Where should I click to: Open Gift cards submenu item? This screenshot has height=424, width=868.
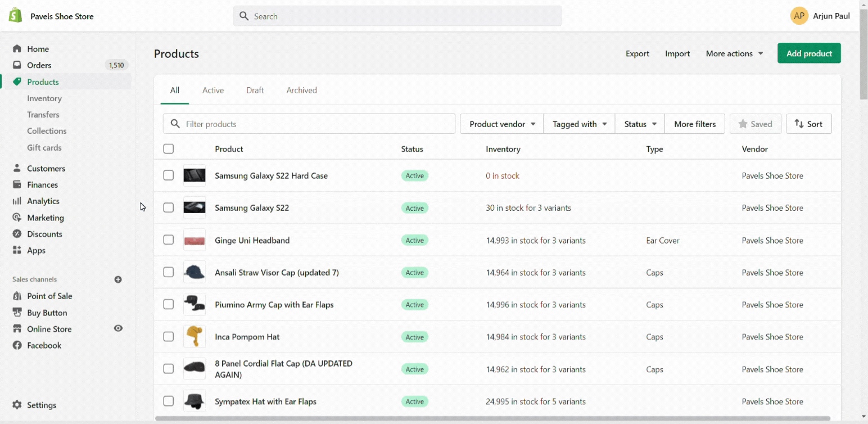click(44, 148)
